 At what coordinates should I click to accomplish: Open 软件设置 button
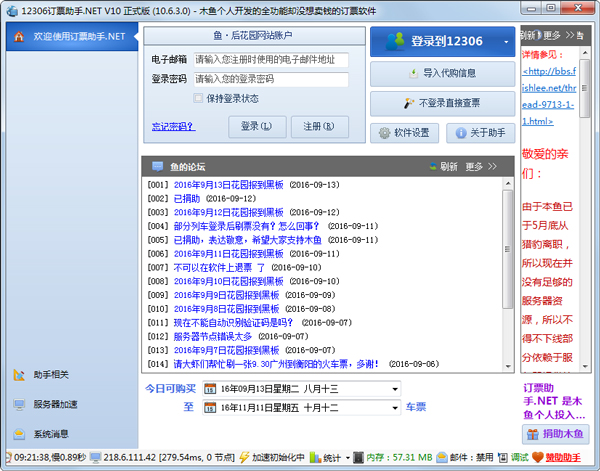pyautogui.click(x=404, y=133)
